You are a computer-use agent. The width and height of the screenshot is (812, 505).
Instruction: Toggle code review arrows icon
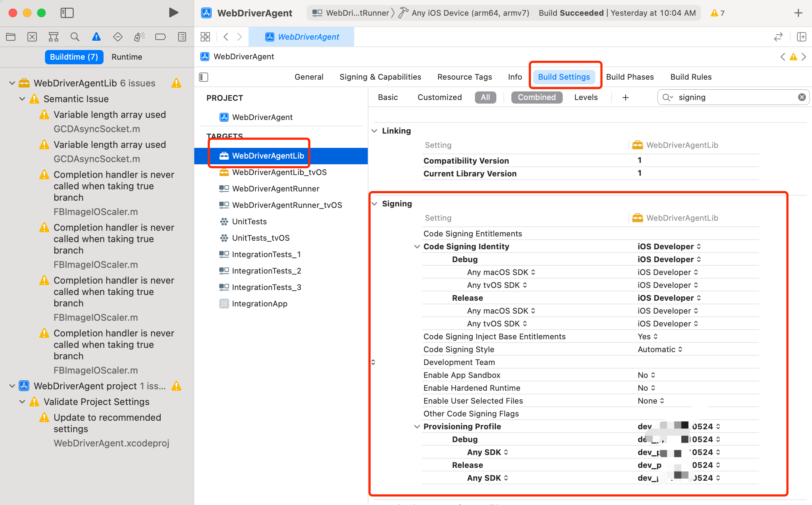pyautogui.click(x=778, y=37)
